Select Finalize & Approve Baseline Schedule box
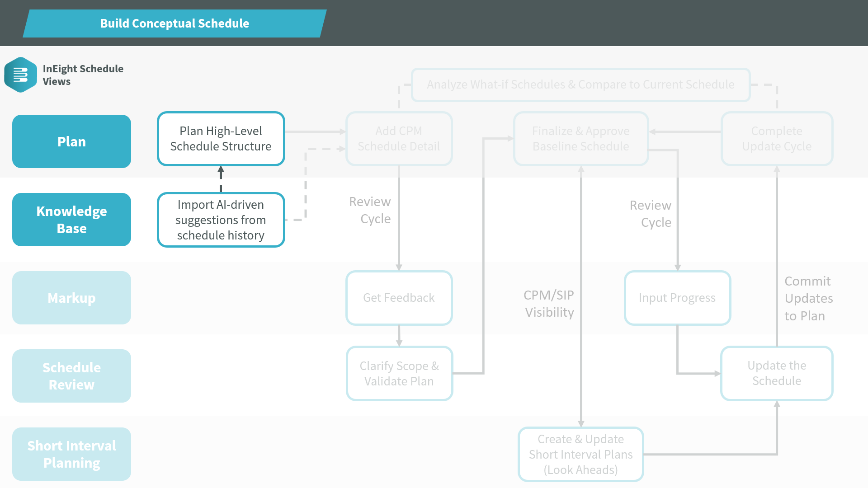The image size is (868, 488). 581,139
